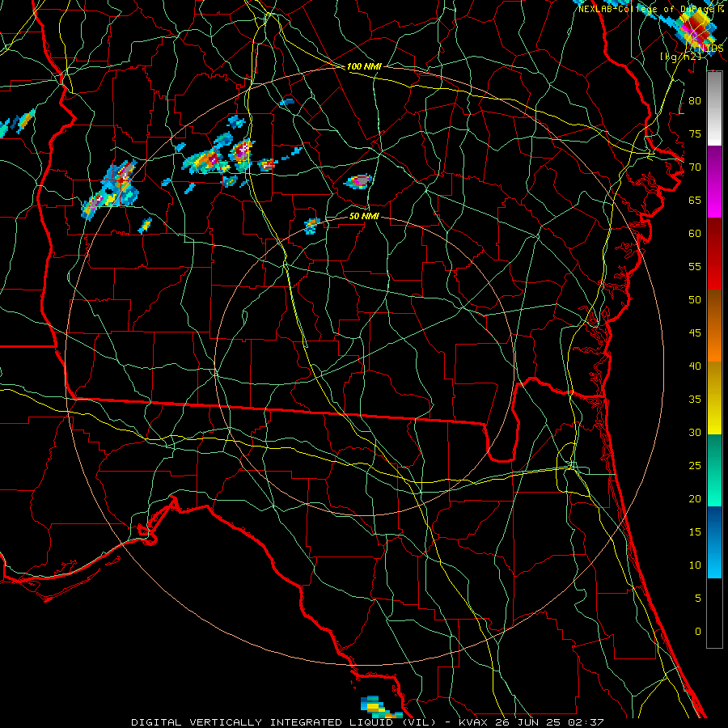Click the [kg/m2] units label
728x728 pixels.
[x=680, y=57]
